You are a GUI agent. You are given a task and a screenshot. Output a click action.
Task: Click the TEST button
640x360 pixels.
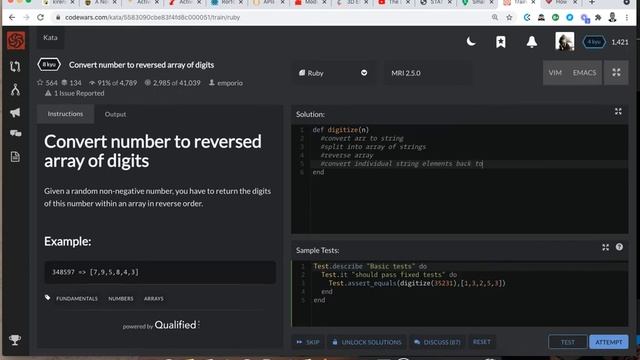567,342
